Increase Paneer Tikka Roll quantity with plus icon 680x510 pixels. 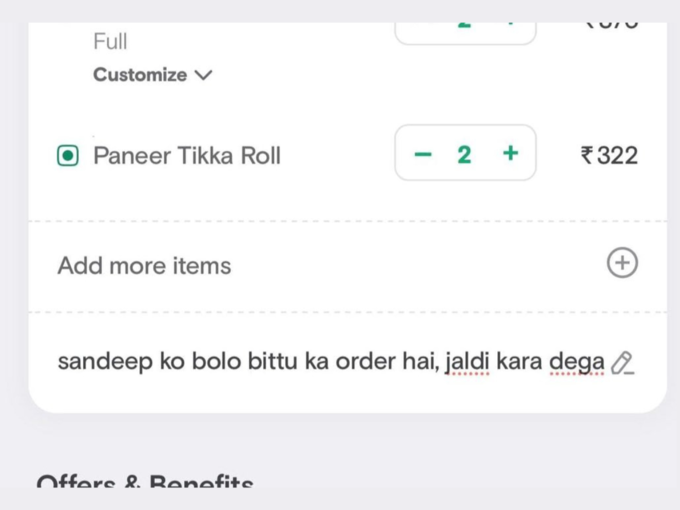pyautogui.click(x=510, y=153)
